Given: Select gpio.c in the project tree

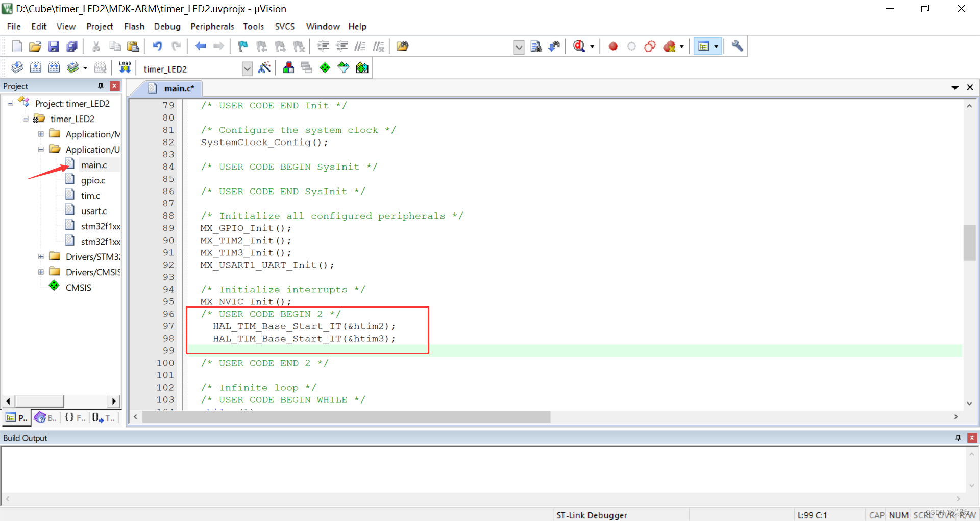Looking at the screenshot, I should 93,180.
